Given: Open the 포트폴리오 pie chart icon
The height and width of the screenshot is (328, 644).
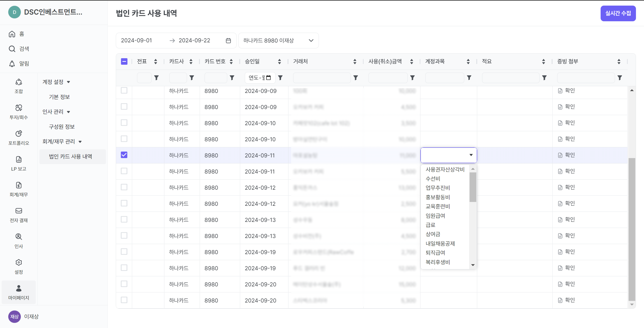Looking at the screenshot, I should click(19, 134).
